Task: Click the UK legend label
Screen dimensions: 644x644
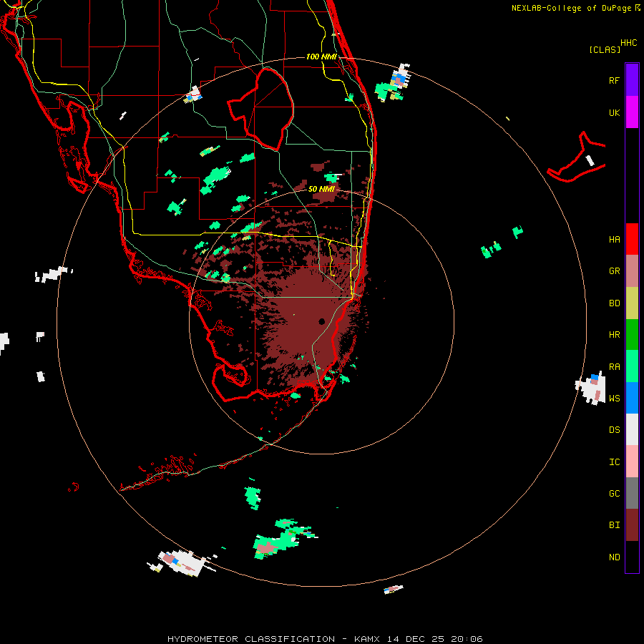Action: [x=614, y=112]
